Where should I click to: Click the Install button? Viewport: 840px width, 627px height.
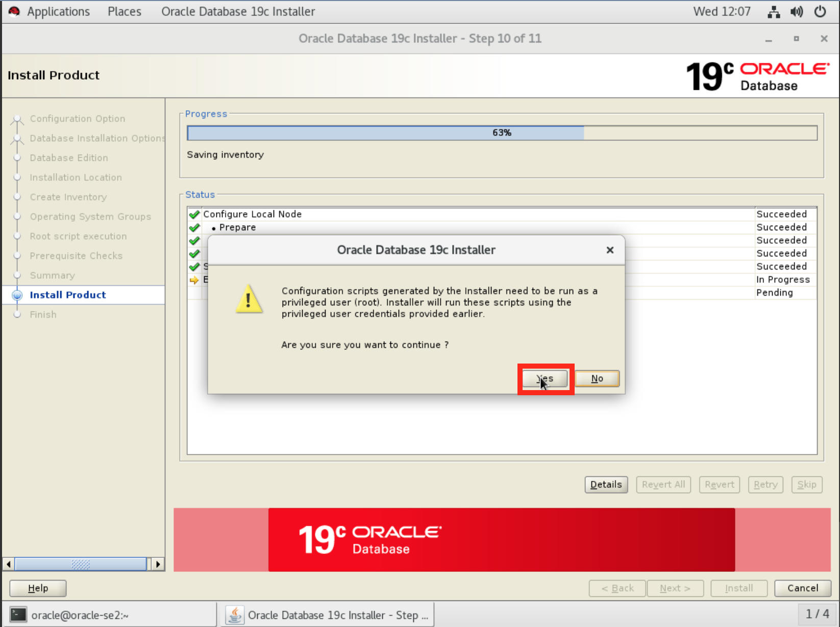coord(739,588)
